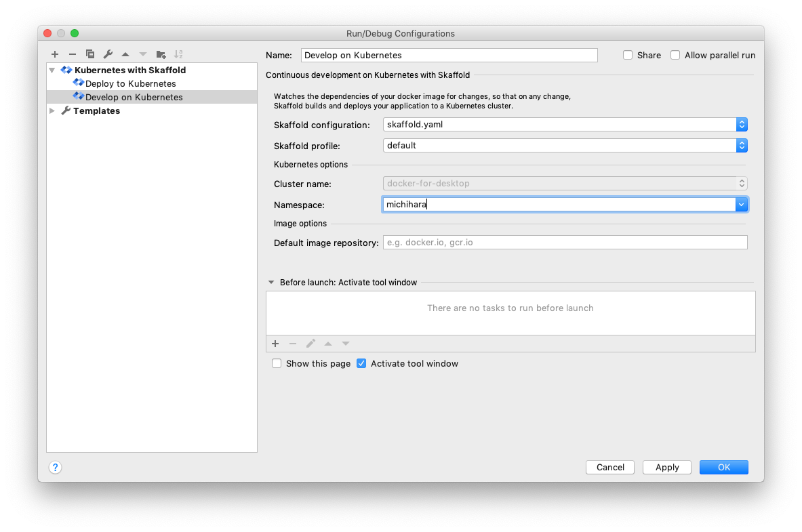Uncheck Activate tool window
The width and height of the screenshot is (802, 532).
[361, 363]
